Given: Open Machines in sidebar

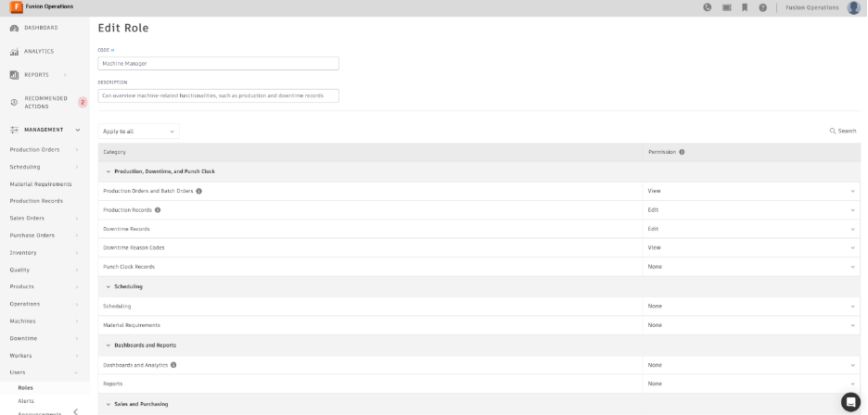Looking at the screenshot, I should point(22,321).
